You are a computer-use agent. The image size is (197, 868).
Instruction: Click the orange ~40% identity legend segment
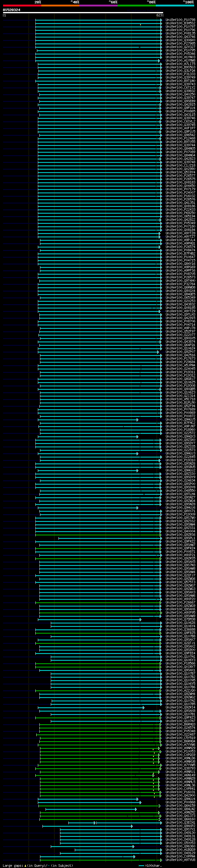60,6
